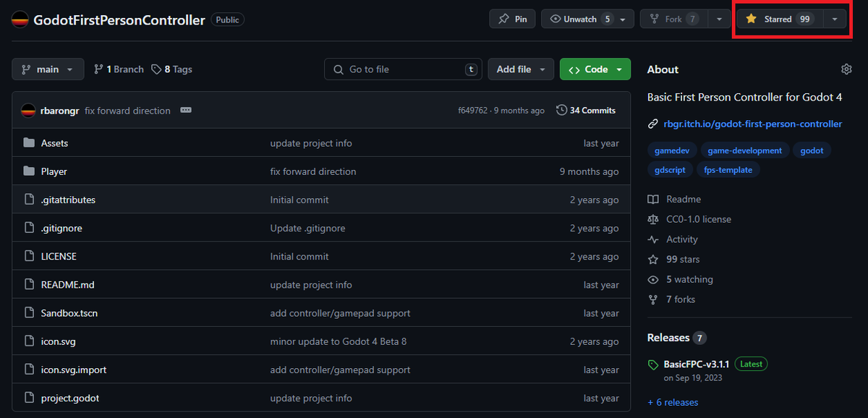The image size is (868, 418).
Task: Select the gdscript topic tag
Action: click(x=669, y=171)
